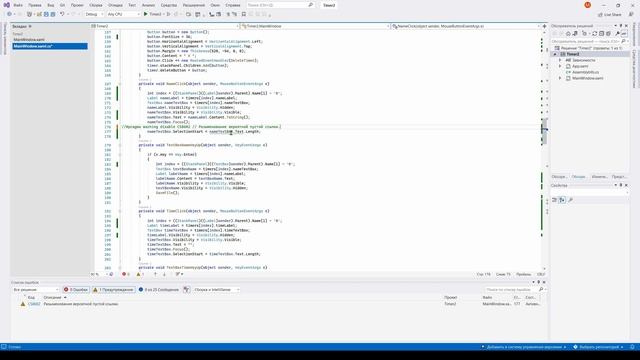This screenshot has width=640, height=360.
Task: Open the Any CPU platform dropdown
Action: tap(123, 14)
